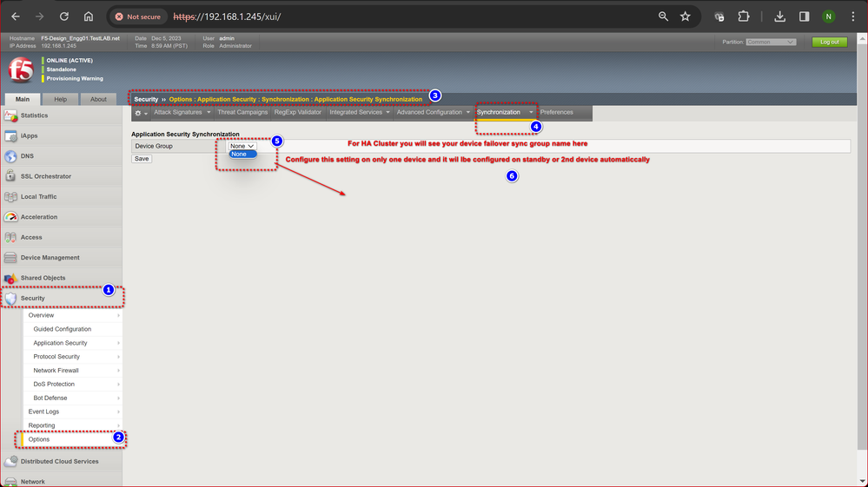
Task: Open Guided Configuration
Action: tap(72, 329)
